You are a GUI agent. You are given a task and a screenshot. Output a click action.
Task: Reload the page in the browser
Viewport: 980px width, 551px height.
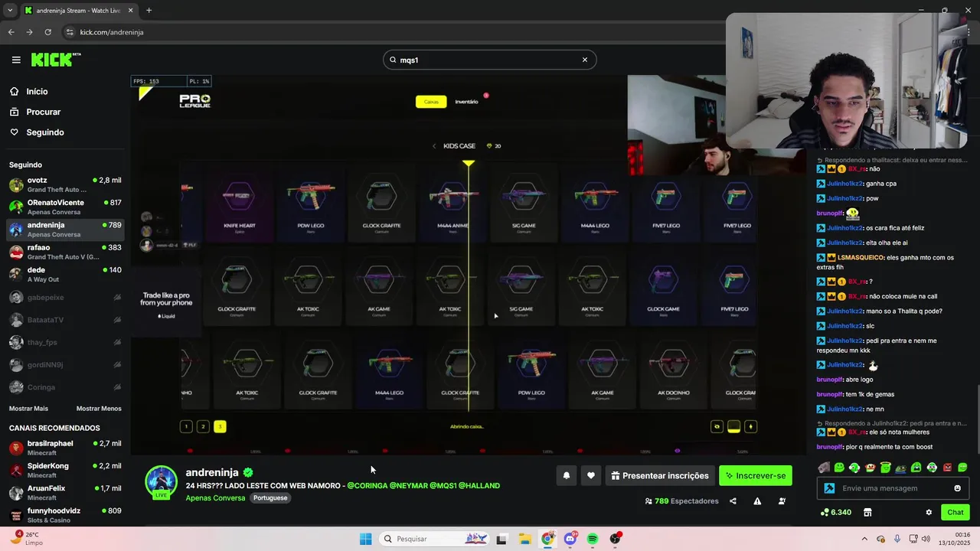click(x=47, y=32)
